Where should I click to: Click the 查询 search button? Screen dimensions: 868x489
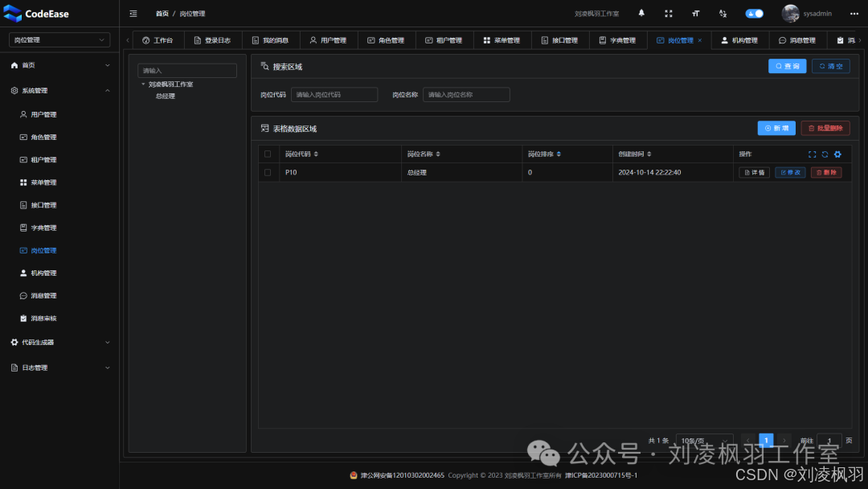787,66
